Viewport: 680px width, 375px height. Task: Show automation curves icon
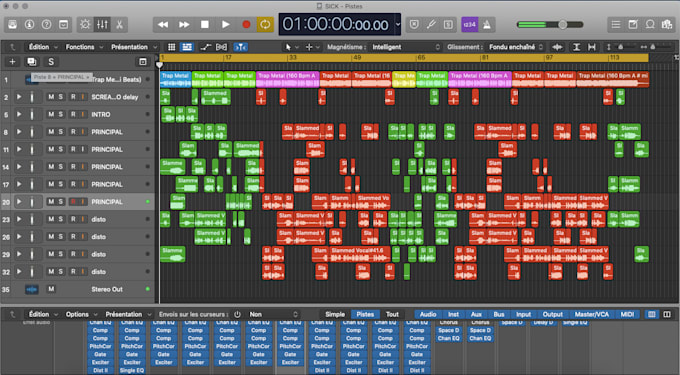206,47
